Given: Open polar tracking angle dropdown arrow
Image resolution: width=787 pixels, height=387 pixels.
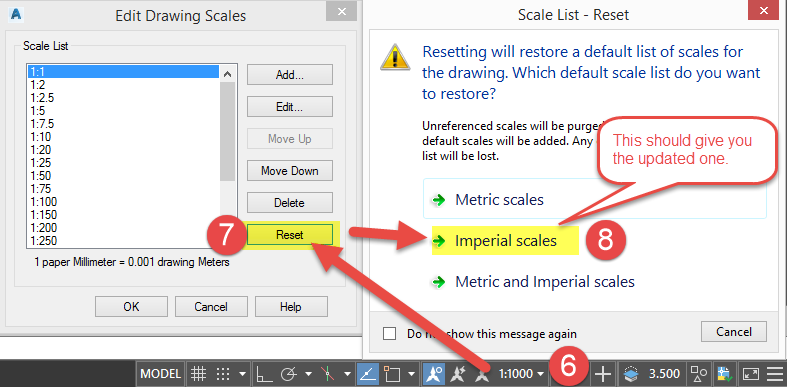Looking at the screenshot, I should pos(308,374).
